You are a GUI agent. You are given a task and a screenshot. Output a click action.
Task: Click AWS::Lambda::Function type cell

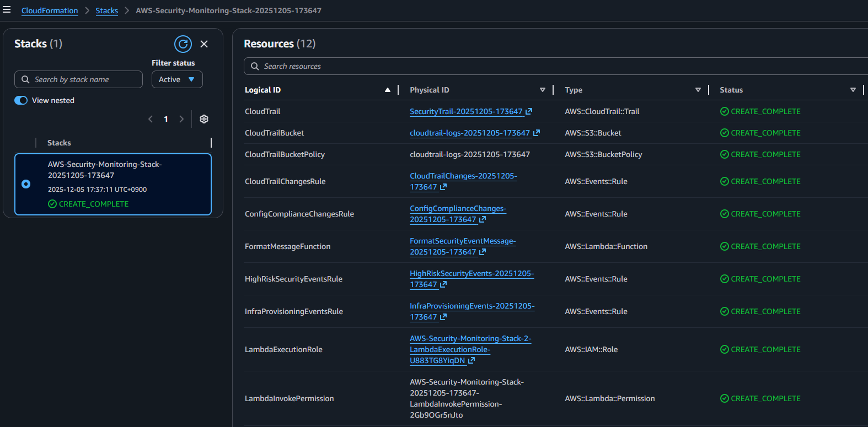[606, 246]
